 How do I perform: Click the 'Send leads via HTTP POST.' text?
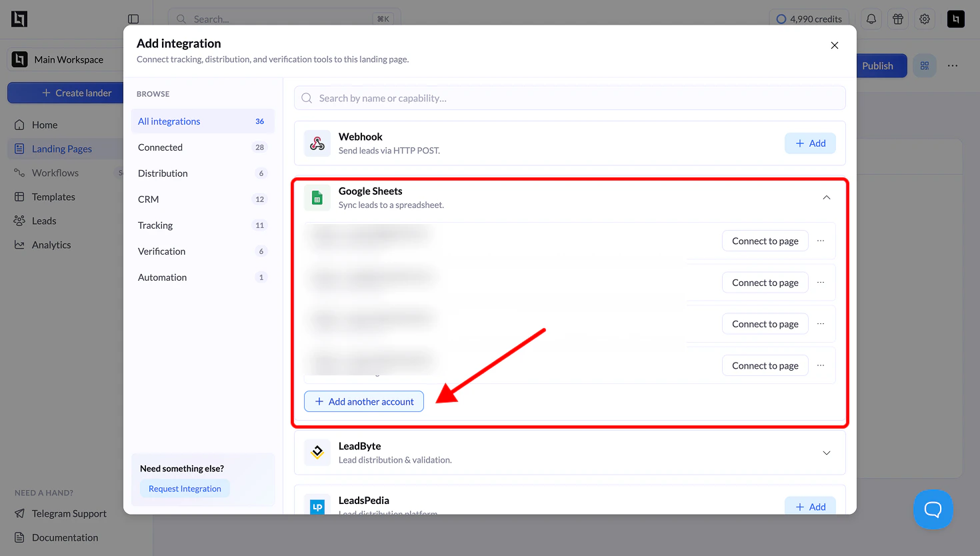point(389,151)
